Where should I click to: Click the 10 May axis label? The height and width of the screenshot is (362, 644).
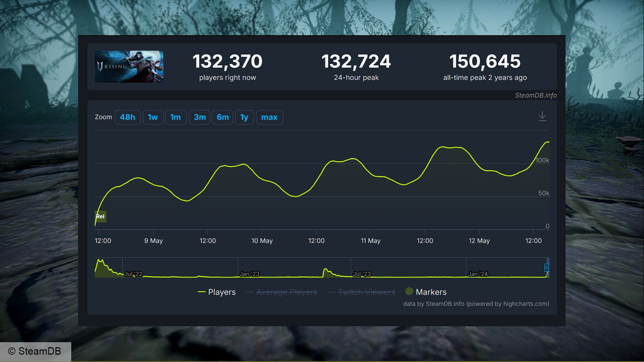point(262,241)
